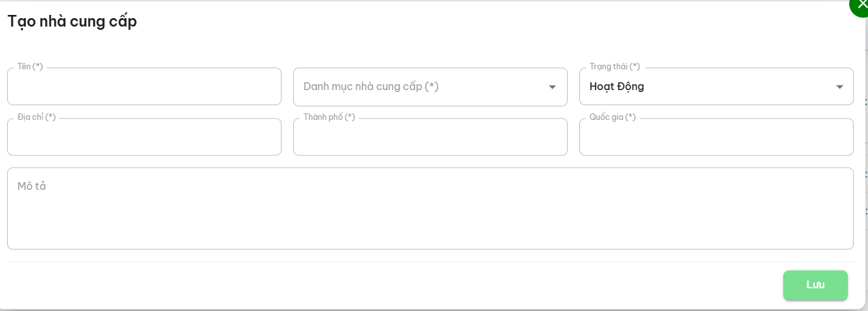This screenshot has width=868, height=311.
Task: Open the Danh mục nhà cung cấp dropdown arrow
Action: click(552, 87)
